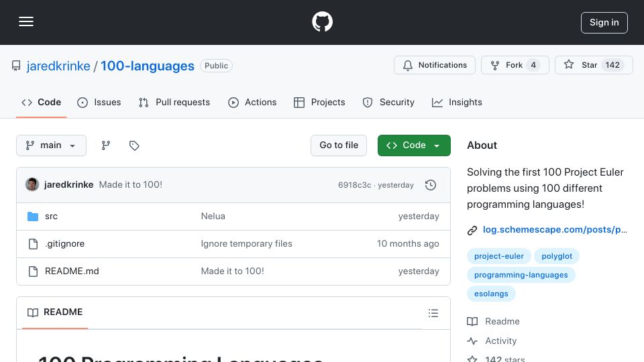
Task: Click the Sign in button
Action: [x=604, y=23]
